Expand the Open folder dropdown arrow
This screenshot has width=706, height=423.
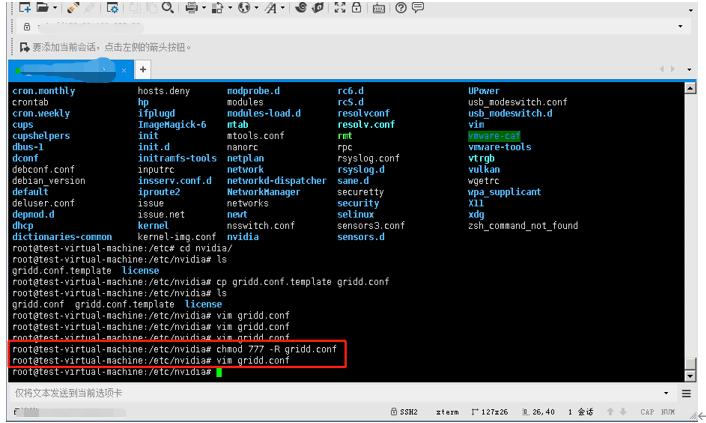[55, 8]
